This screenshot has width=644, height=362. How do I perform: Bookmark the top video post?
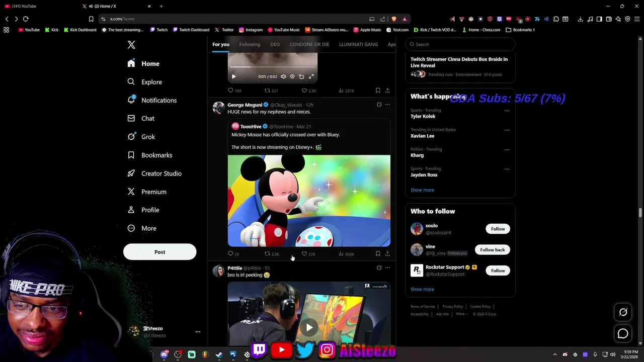(x=378, y=90)
